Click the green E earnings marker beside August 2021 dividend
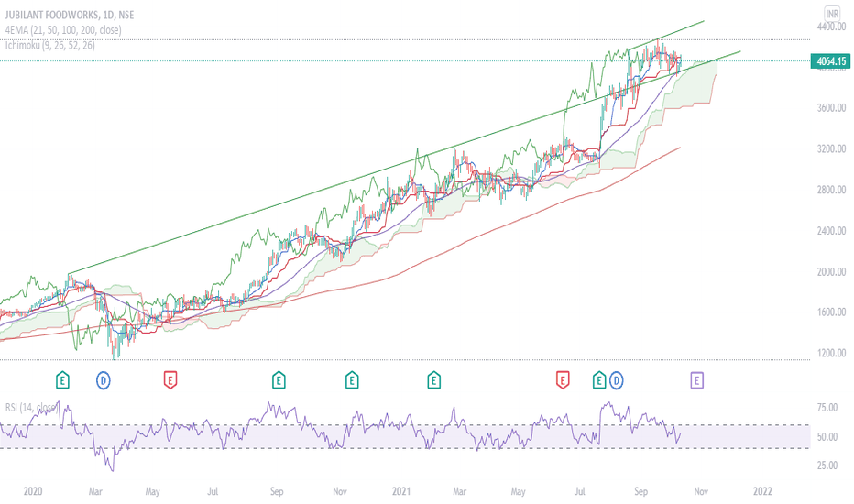 (x=599, y=379)
